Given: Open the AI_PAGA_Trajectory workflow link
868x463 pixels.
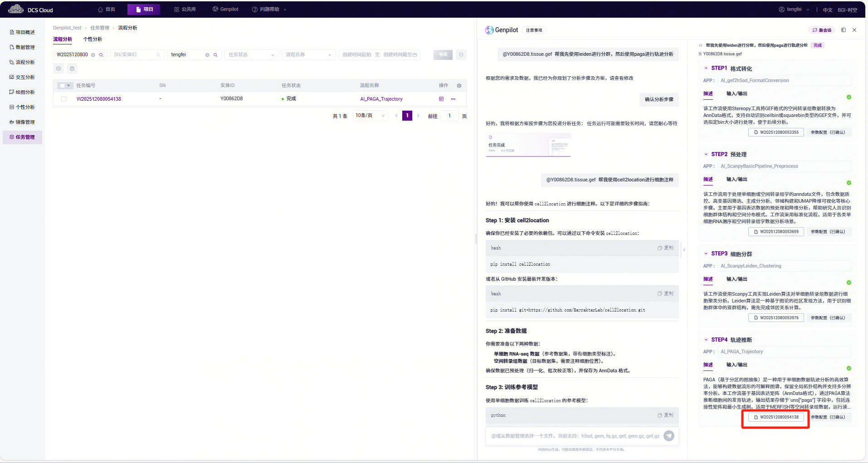Looking at the screenshot, I should pos(381,99).
